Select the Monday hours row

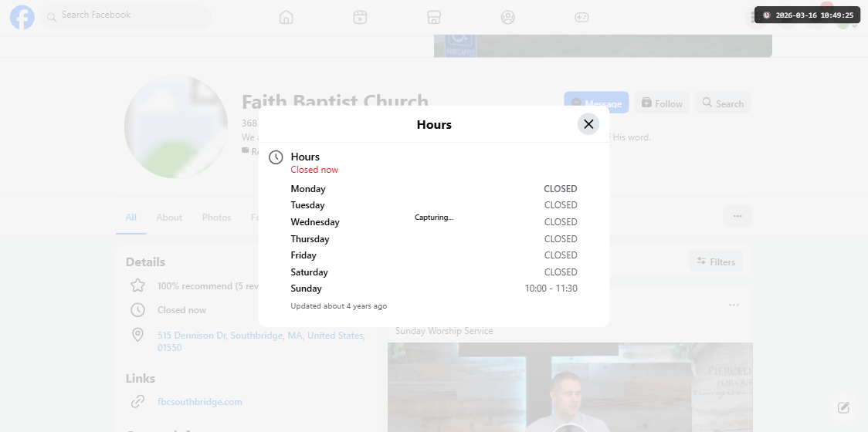tap(434, 189)
